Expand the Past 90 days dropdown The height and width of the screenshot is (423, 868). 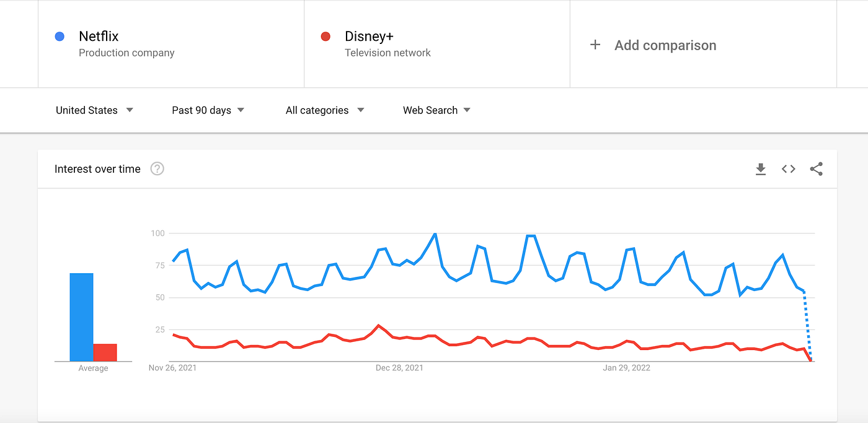point(208,110)
